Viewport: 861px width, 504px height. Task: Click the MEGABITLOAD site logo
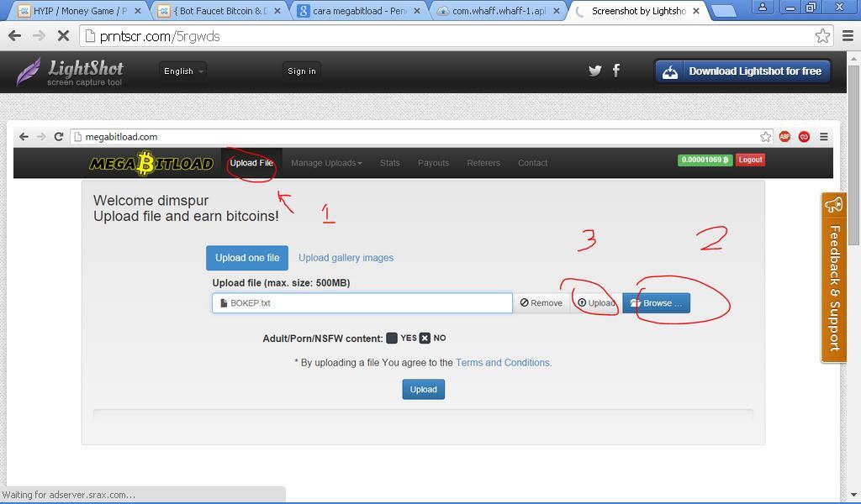click(x=152, y=162)
